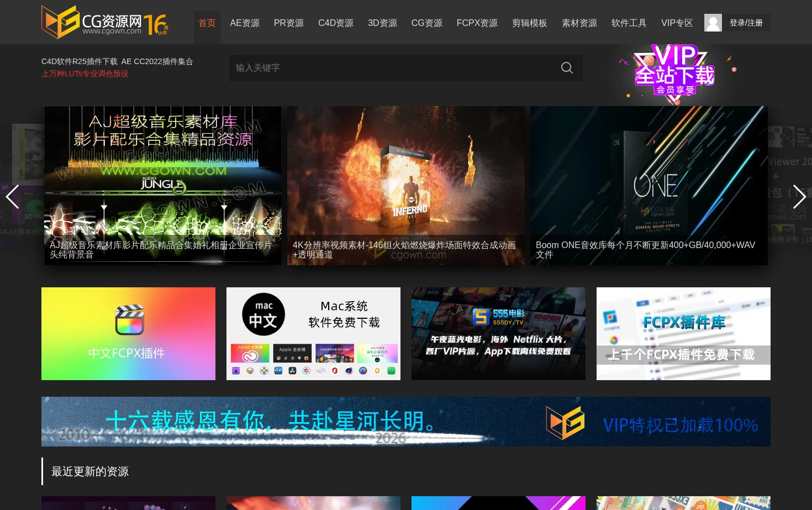Image resolution: width=812 pixels, height=510 pixels.
Task: Open the FCPX插件库 banner
Action: (x=683, y=334)
